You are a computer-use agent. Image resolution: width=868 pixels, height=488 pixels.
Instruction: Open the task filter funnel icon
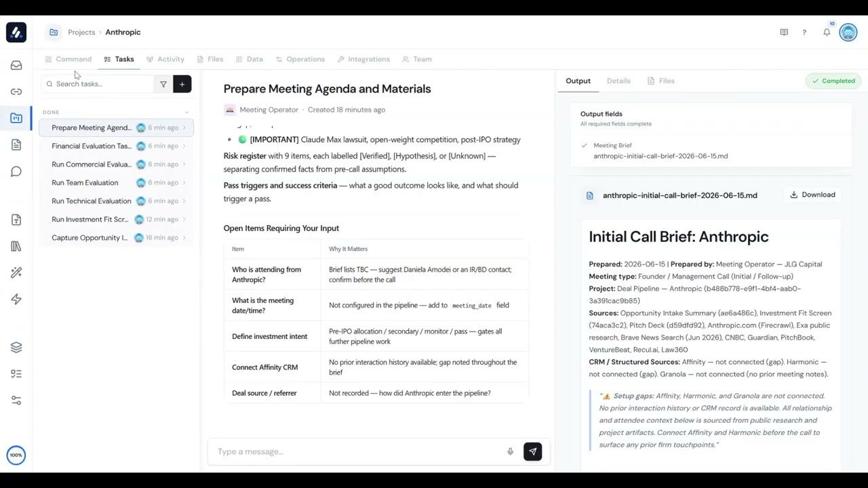163,84
